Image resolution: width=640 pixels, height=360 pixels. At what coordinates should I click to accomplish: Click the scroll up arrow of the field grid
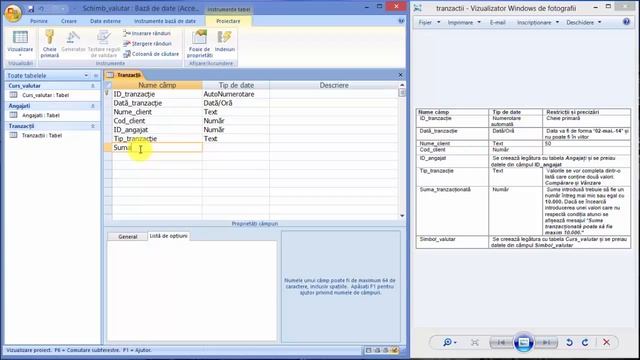coord(402,85)
